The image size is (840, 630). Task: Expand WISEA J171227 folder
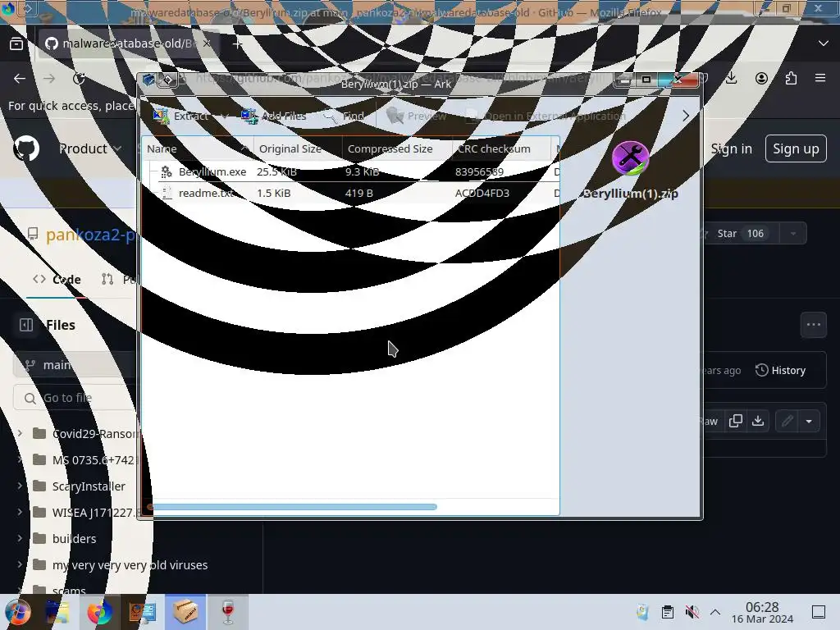click(x=20, y=512)
